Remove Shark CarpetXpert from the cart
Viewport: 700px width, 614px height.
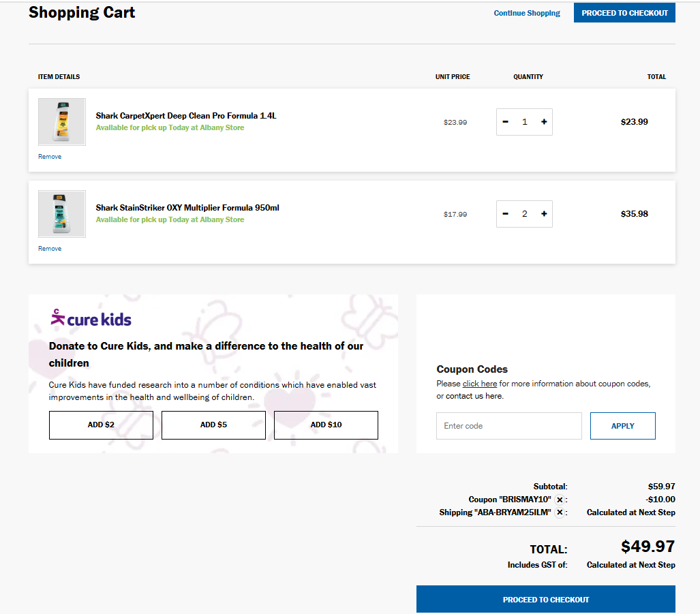point(50,157)
